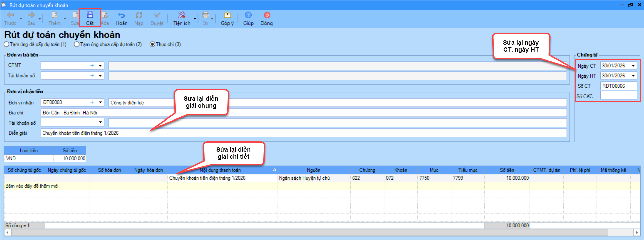Open the CTMT combo box dropdown

click(100, 66)
